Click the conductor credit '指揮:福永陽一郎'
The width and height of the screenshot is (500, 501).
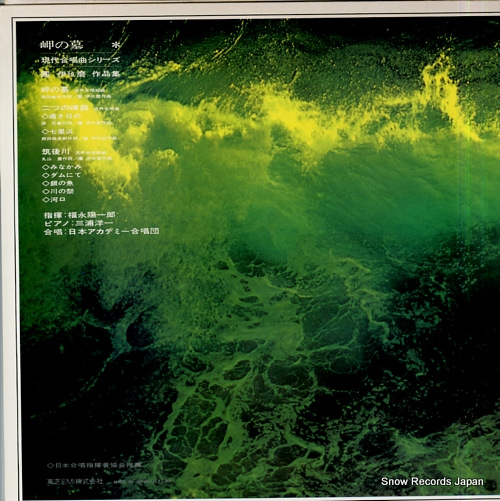(x=80, y=215)
